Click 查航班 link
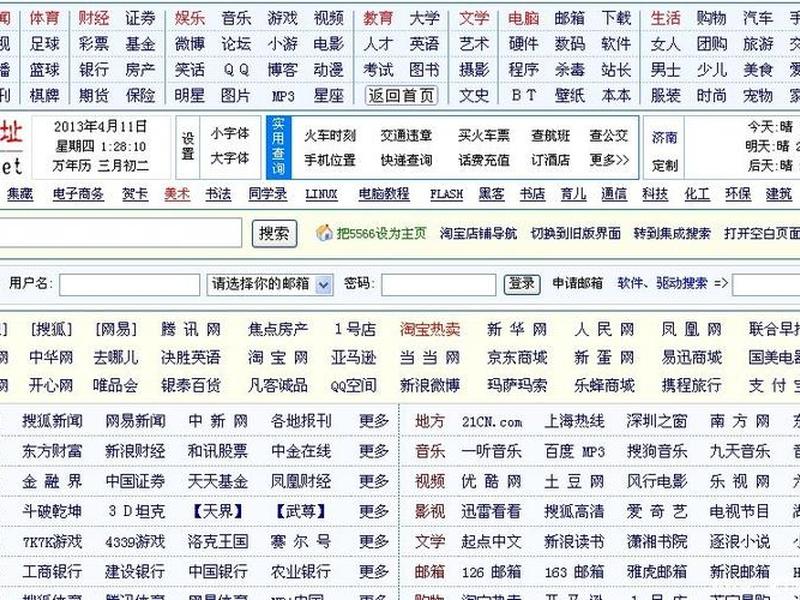Viewport: 800px width, 600px height. pos(551,136)
